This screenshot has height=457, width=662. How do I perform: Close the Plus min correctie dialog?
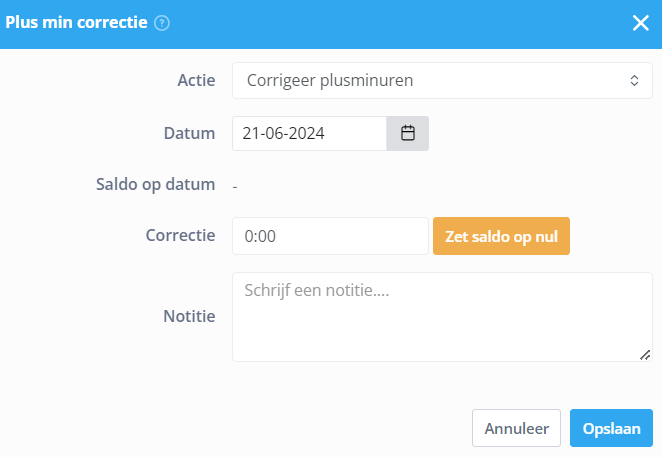[640, 23]
